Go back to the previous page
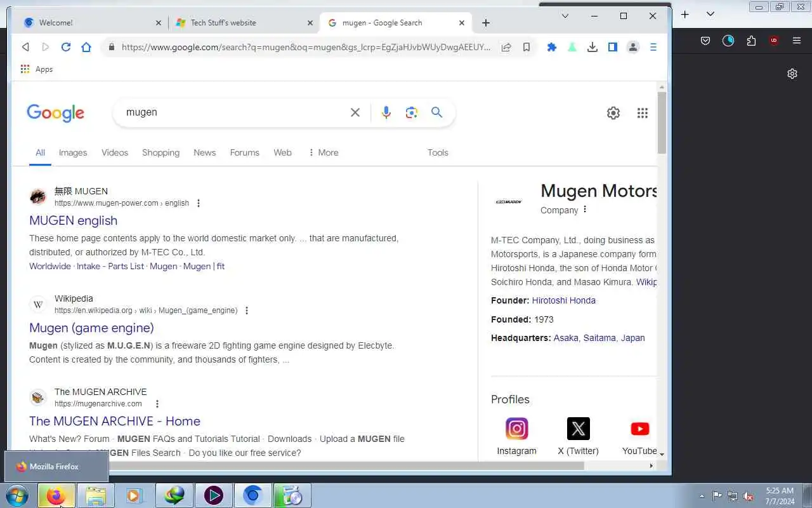 (x=25, y=47)
